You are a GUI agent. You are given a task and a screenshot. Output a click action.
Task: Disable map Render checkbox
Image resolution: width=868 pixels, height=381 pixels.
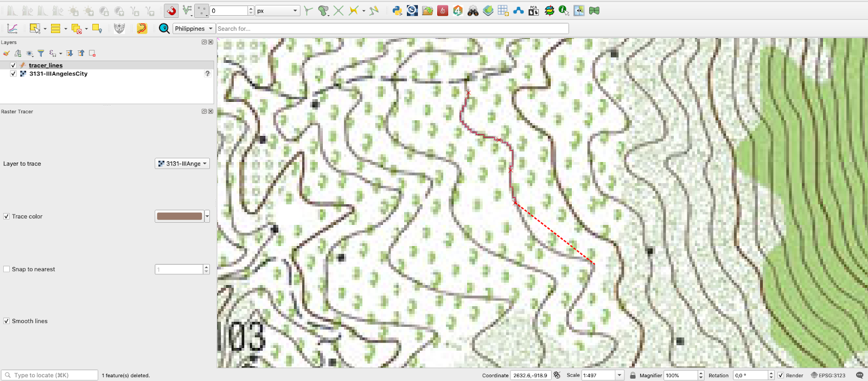pos(781,375)
